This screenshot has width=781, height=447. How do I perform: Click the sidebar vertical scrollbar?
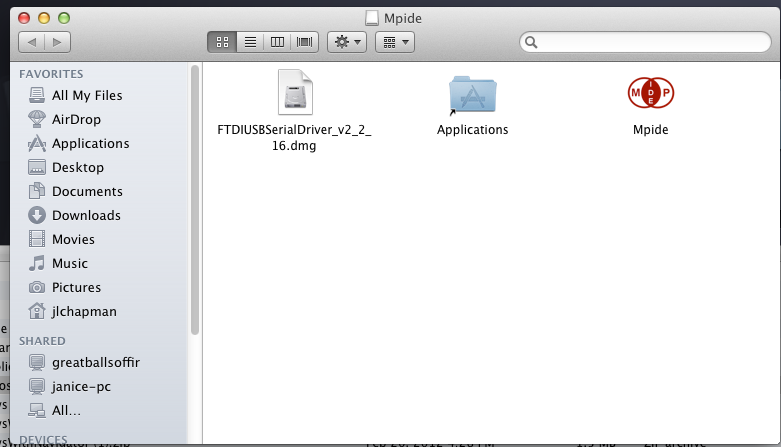pyautogui.click(x=195, y=199)
